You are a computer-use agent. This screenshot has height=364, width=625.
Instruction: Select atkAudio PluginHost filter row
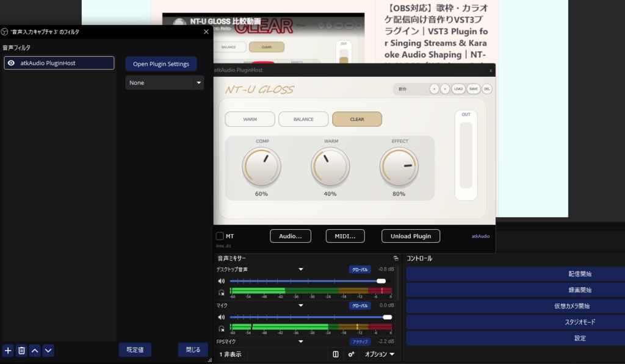point(59,63)
